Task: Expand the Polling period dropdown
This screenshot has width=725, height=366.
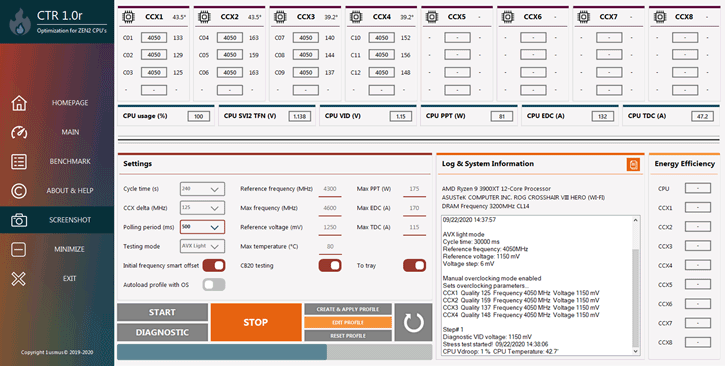Action: pyautogui.click(x=203, y=227)
